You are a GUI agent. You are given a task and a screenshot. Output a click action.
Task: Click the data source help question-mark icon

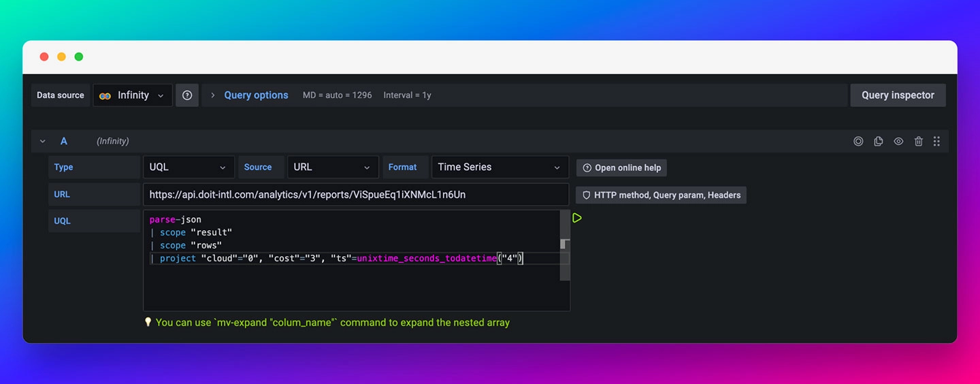pos(187,95)
